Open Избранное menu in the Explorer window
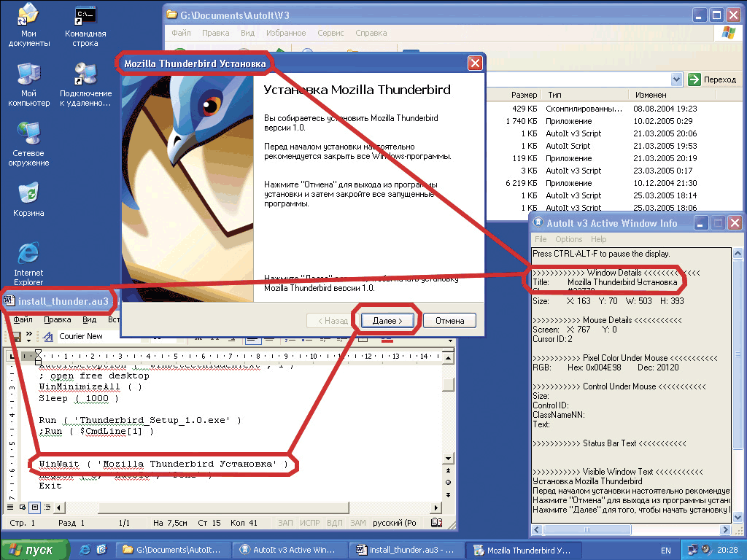Image resolution: width=747 pixels, height=560 pixels. [x=286, y=33]
